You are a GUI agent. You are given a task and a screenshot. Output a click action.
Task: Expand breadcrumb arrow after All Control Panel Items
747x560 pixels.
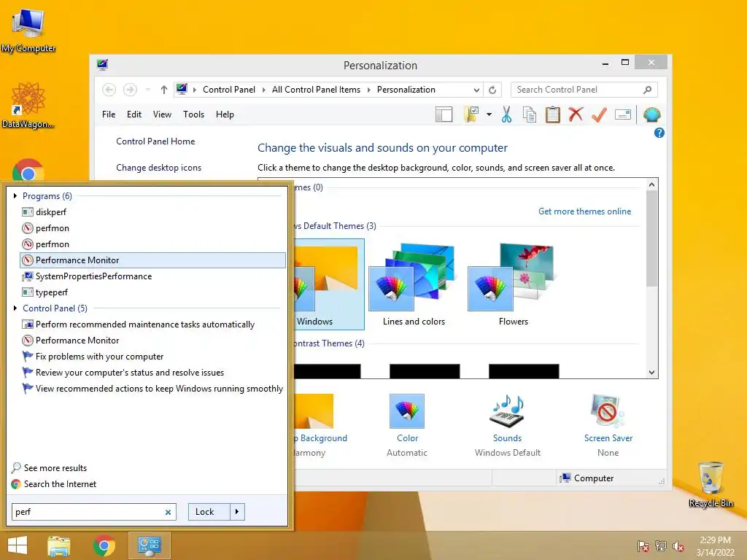[368, 90]
